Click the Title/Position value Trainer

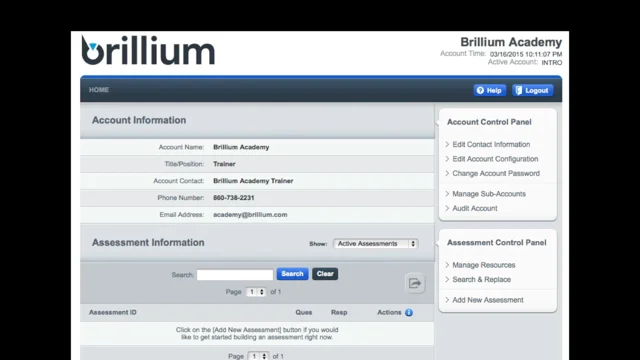[224, 164]
